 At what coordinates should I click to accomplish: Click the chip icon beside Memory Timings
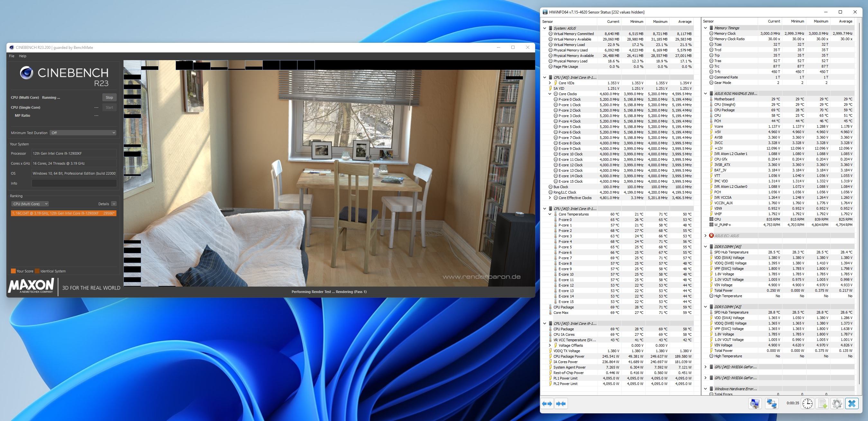point(711,28)
